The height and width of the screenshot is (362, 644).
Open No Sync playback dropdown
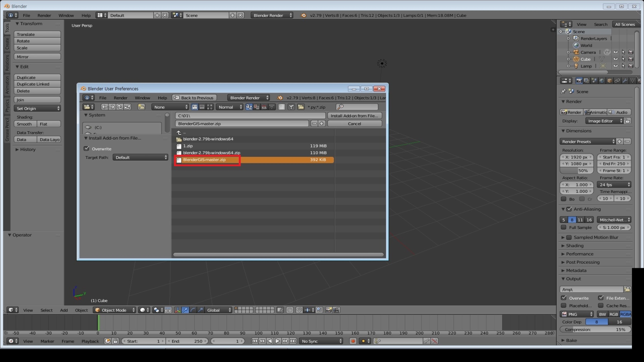click(322, 341)
